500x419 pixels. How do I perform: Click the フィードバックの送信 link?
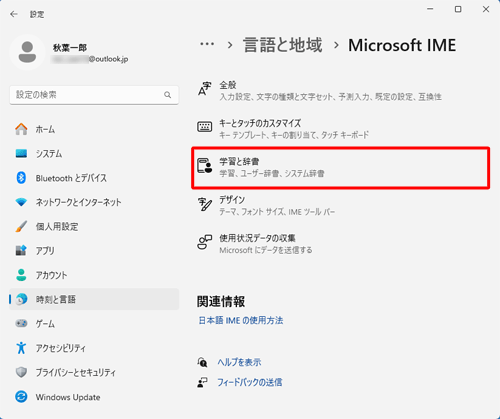250,382
